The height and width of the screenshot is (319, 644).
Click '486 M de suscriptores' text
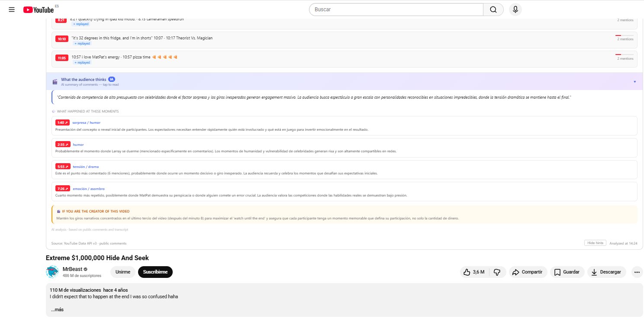(x=82, y=276)
